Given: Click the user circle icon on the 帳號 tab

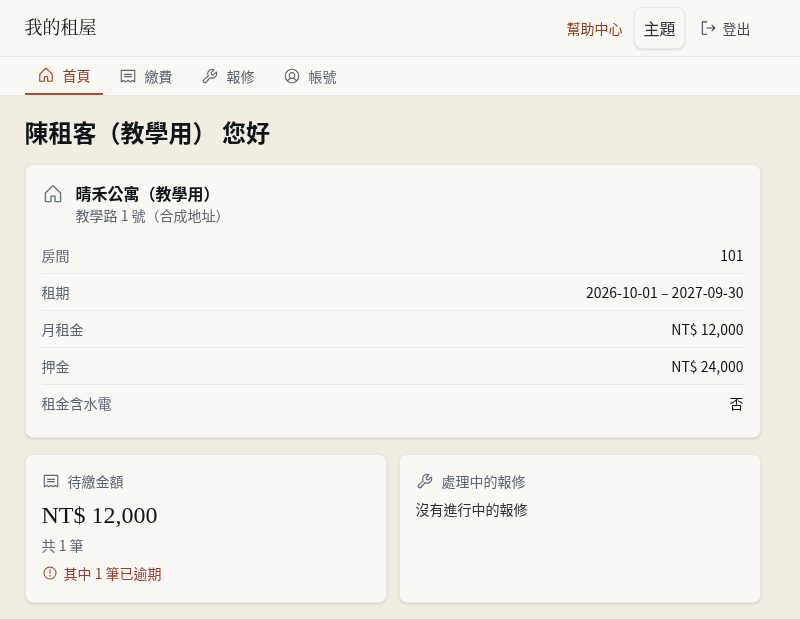Looking at the screenshot, I should (292, 76).
